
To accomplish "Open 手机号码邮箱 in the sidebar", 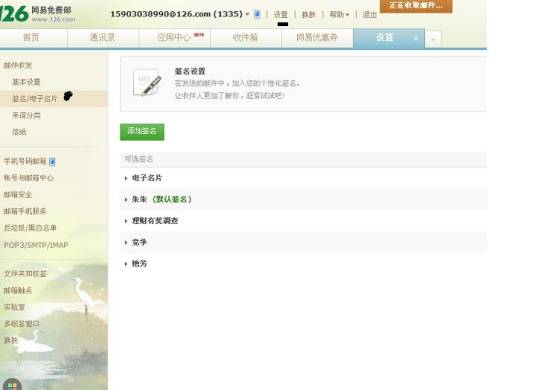I will click(25, 161).
